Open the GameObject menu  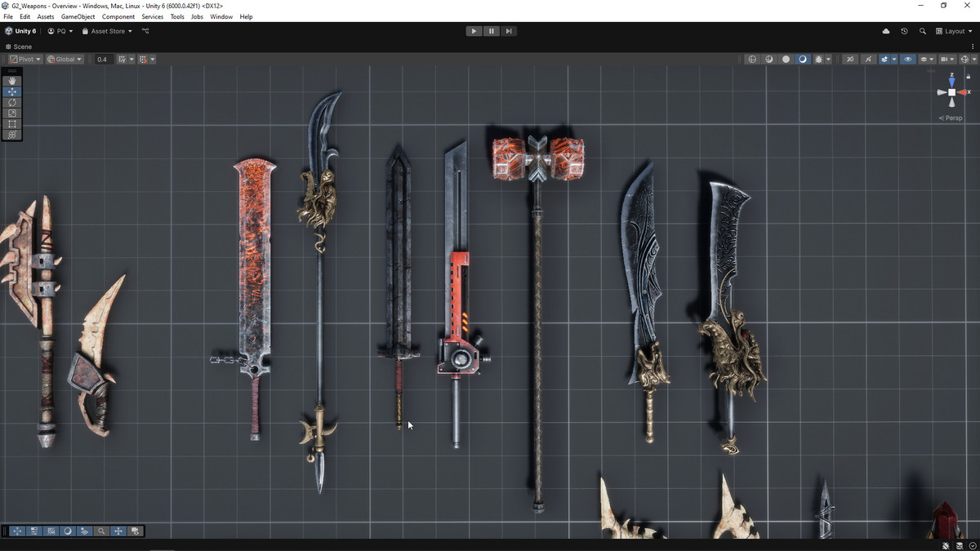coord(78,16)
